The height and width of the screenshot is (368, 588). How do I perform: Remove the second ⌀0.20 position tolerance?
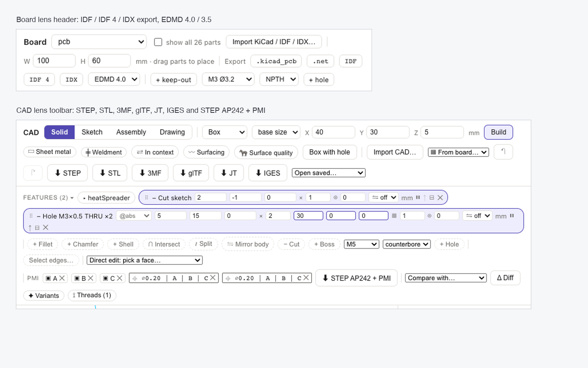tap(306, 278)
